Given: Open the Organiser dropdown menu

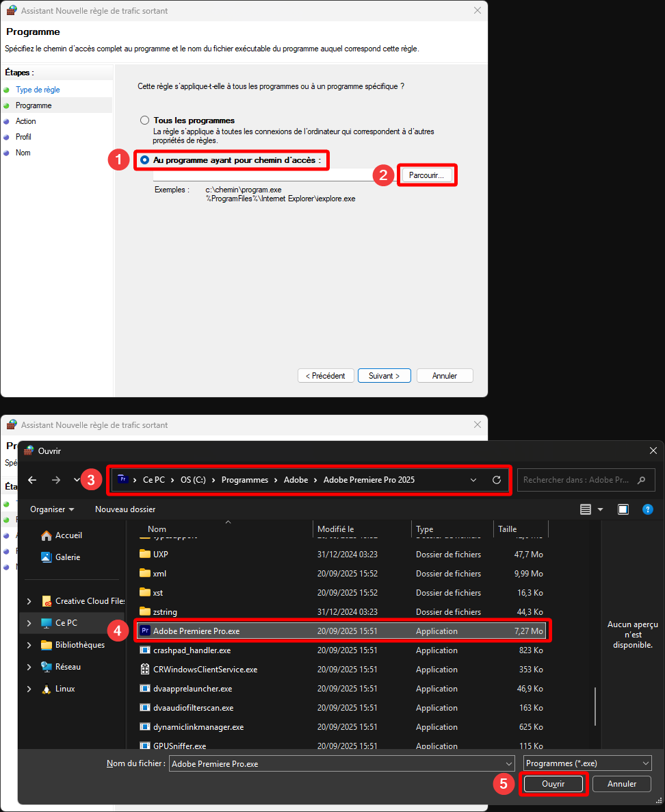Looking at the screenshot, I should [x=52, y=509].
